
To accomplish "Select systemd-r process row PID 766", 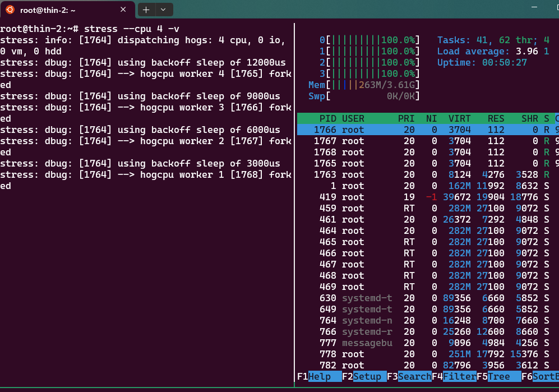I will coord(428,332).
